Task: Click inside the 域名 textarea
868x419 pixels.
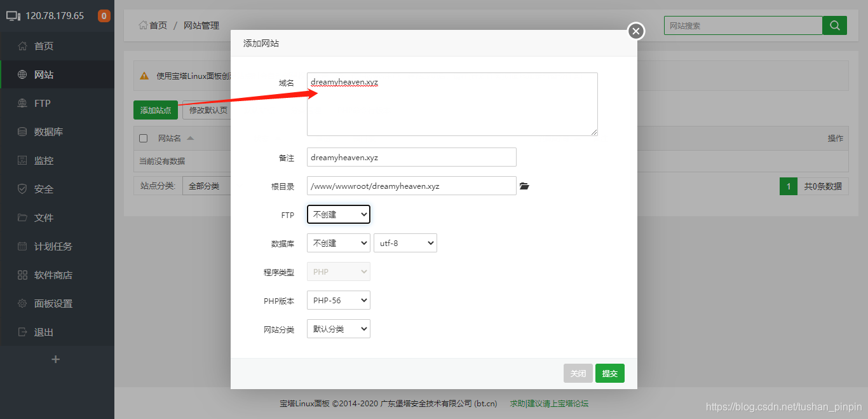Action: [x=452, y=104]
